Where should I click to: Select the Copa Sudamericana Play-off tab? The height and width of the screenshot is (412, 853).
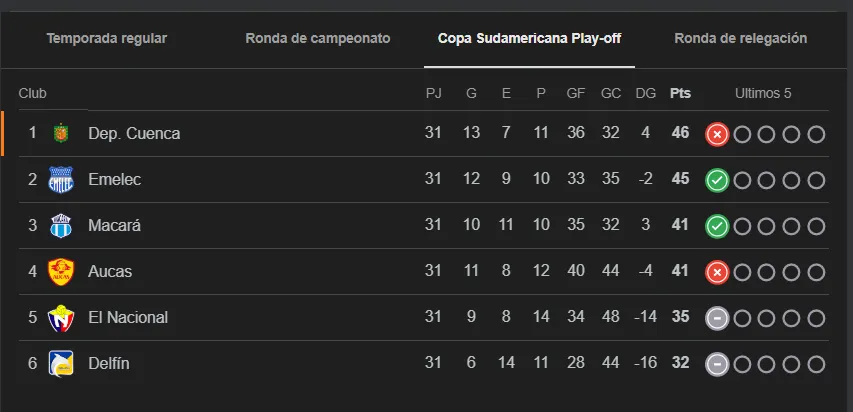pyautogui.click(x=530, y=39)
